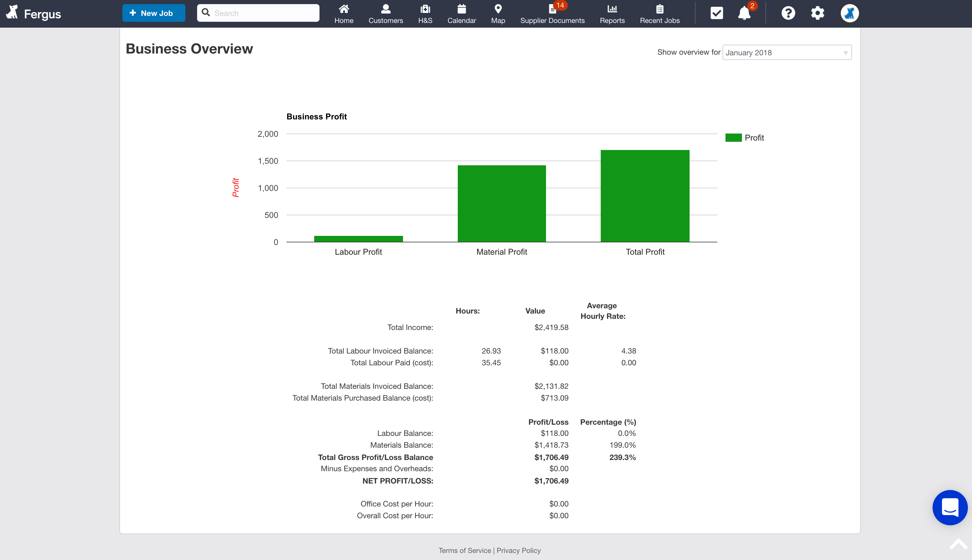Open Supplier Documents with 14 badge

(552, 14)
